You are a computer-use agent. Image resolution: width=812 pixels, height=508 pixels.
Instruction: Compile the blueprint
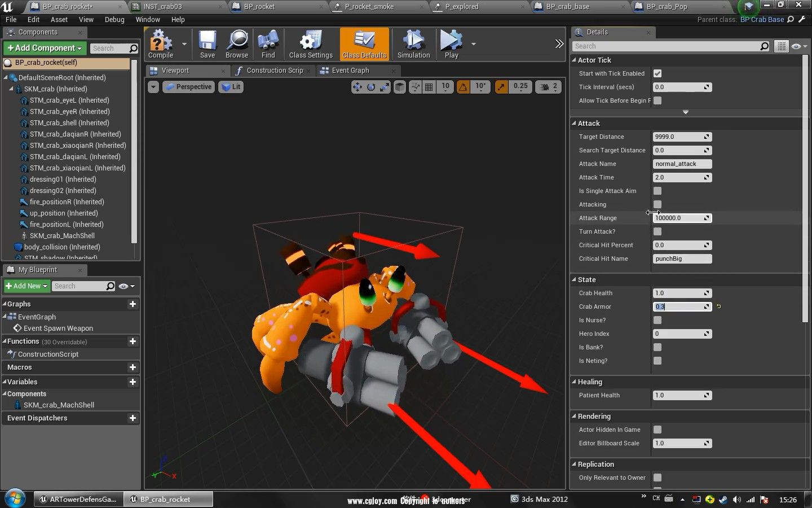pyautogui.click(x=161, y=44)
